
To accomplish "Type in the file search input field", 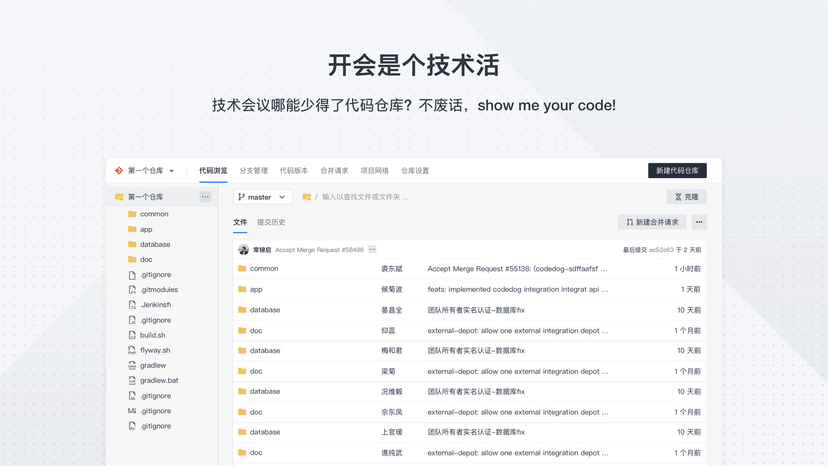I will [x=365, y=197].
